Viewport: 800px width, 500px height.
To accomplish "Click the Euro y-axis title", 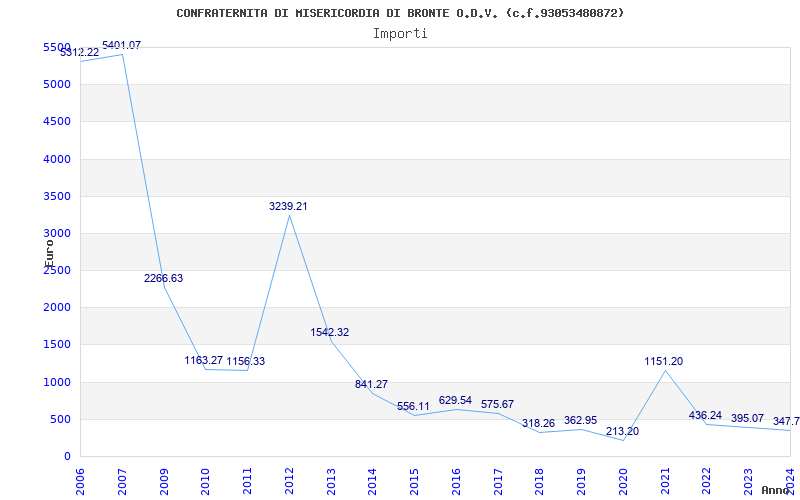I will coord(49,253).
